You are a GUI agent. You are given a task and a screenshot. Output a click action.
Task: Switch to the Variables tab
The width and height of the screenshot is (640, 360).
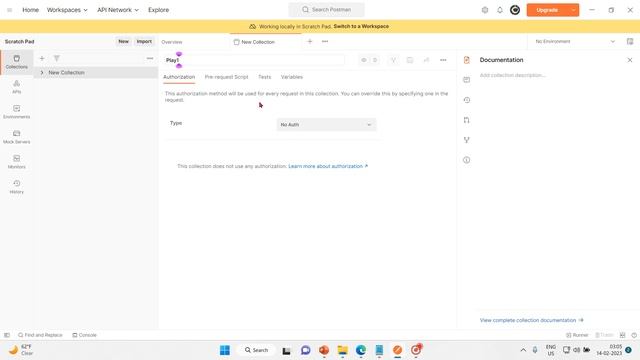coord(292,77)
